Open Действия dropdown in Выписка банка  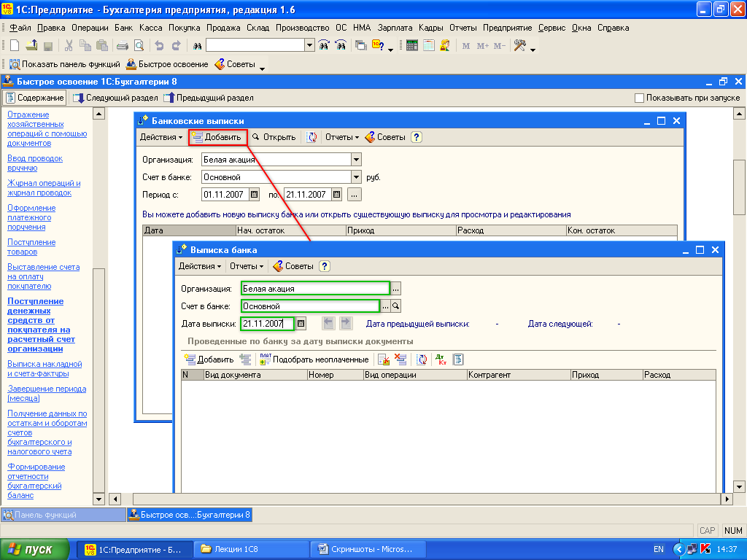tap(200, 266)
